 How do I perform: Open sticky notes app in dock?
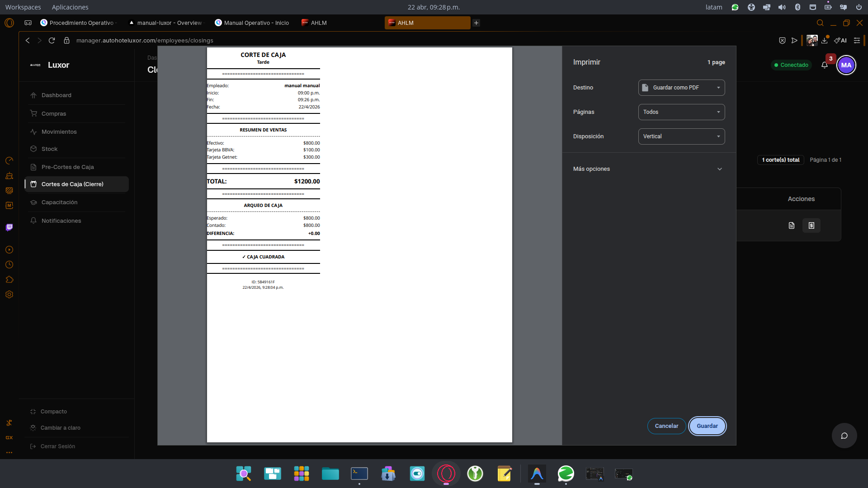(x=504, y=474)
